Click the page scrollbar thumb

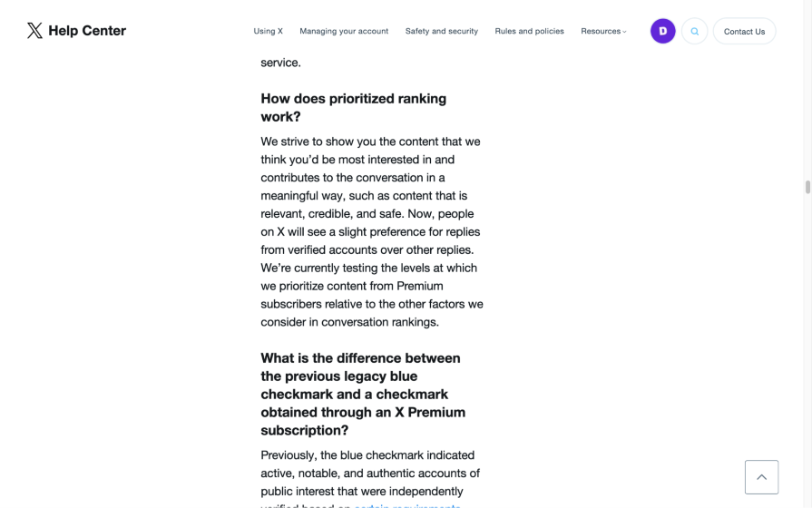coord(807,187)
